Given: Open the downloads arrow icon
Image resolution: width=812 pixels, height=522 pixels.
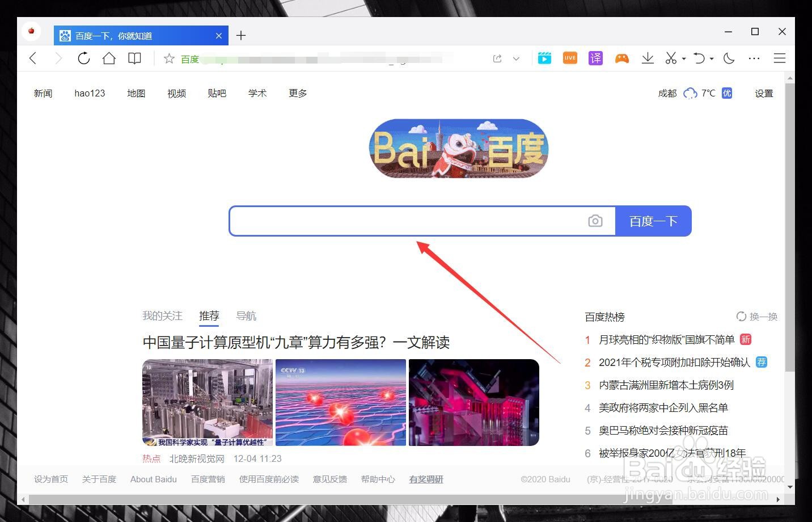Looking at the screenshot, I should (648, 58).
